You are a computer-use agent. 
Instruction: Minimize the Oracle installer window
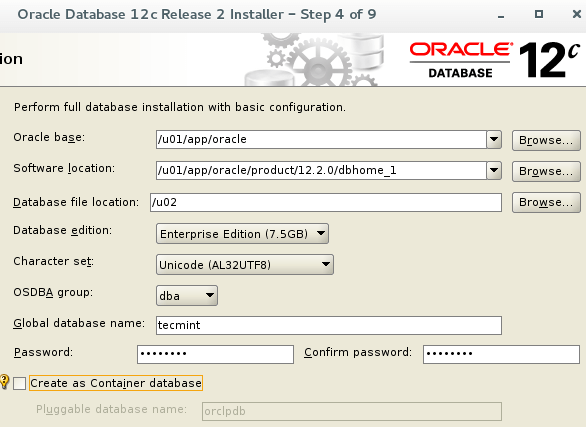pyautogui.click(x=501, y=15)
